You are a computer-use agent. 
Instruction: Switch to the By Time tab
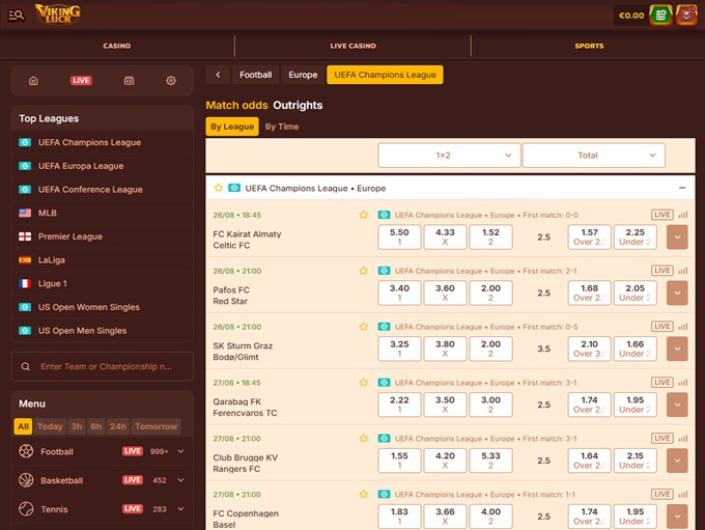point(281,127)
